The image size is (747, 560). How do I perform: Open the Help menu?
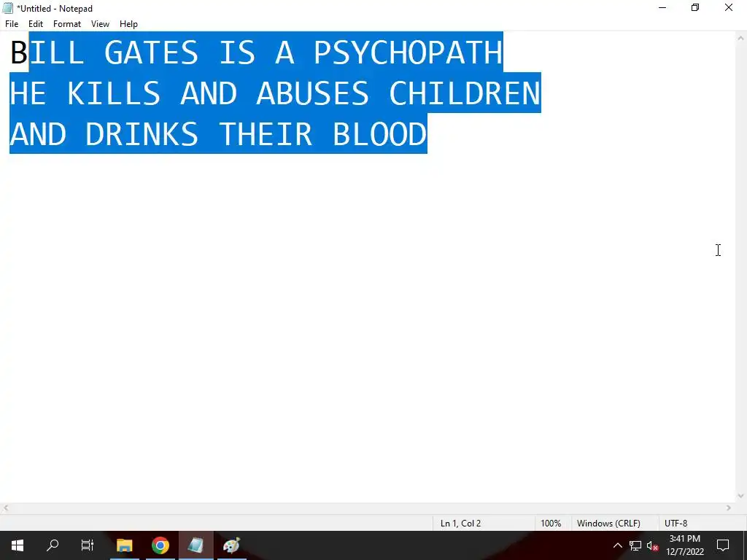coord(128,24)
